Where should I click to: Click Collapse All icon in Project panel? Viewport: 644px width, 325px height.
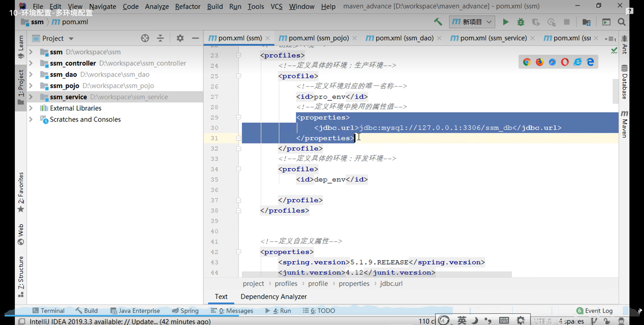[x=160, y=38]
